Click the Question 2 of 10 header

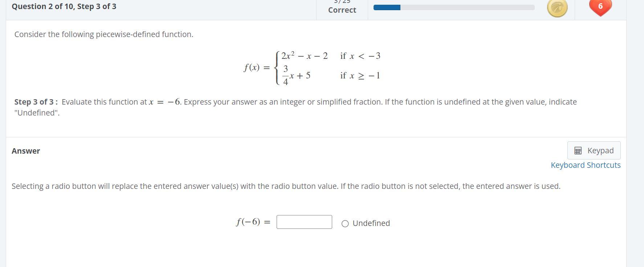[63, 6]
